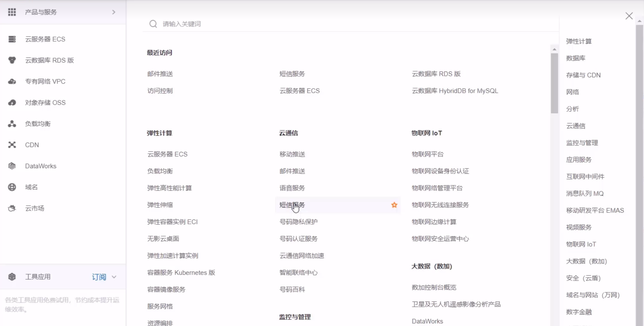This screenshot has height=326, width=644.
Task: Click the 域名 globe icon
Action: [x=12, y=187]
